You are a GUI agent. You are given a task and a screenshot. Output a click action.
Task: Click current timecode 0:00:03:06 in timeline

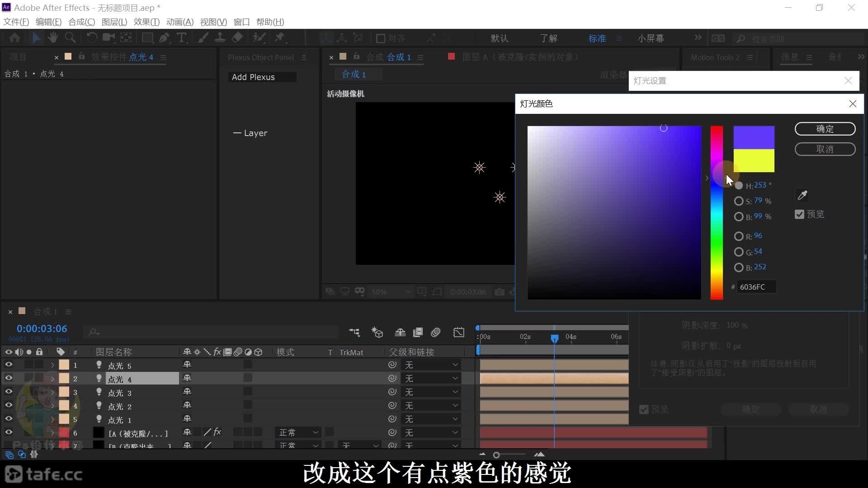tap(42, 329)
